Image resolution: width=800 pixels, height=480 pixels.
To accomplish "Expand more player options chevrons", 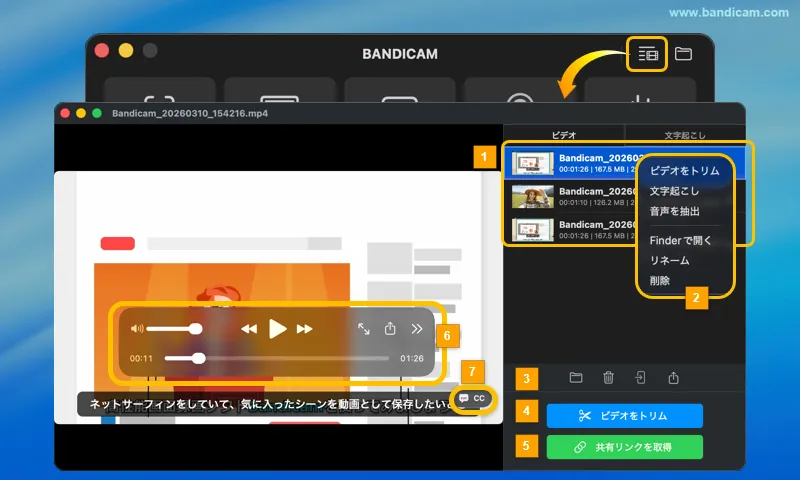I will 417,329.
